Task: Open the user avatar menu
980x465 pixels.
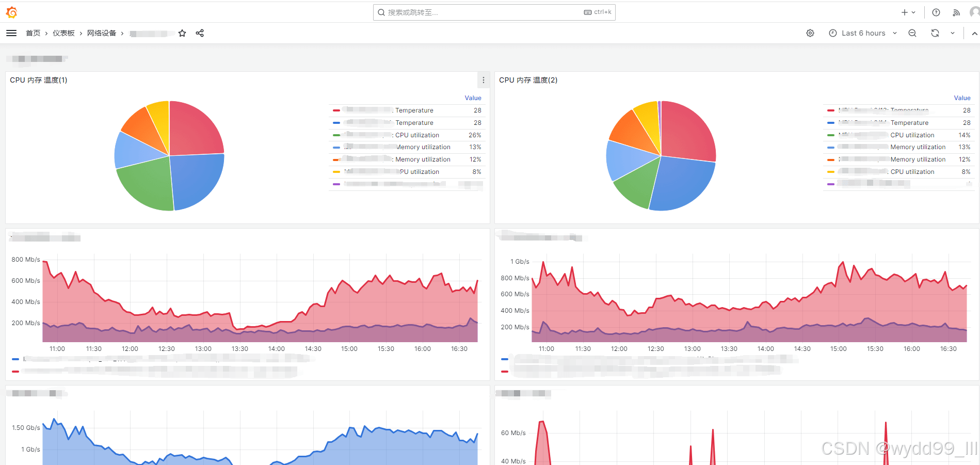Action: tap(974, 12)
